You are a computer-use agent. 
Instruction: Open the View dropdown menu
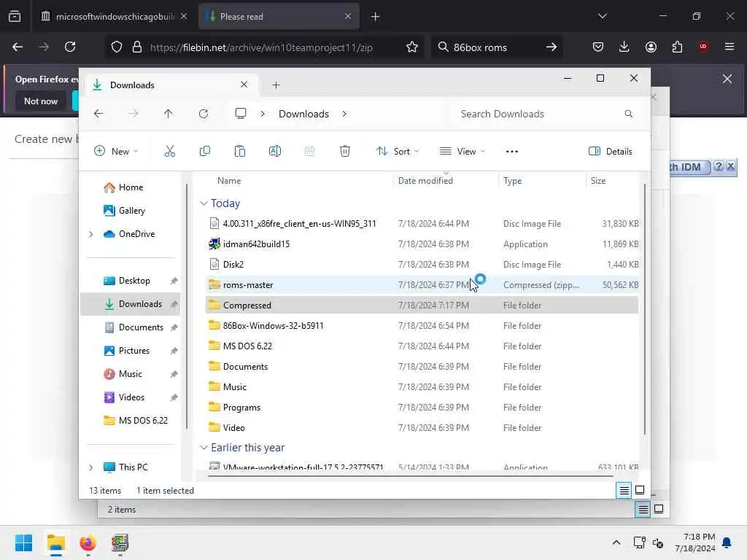462,152
